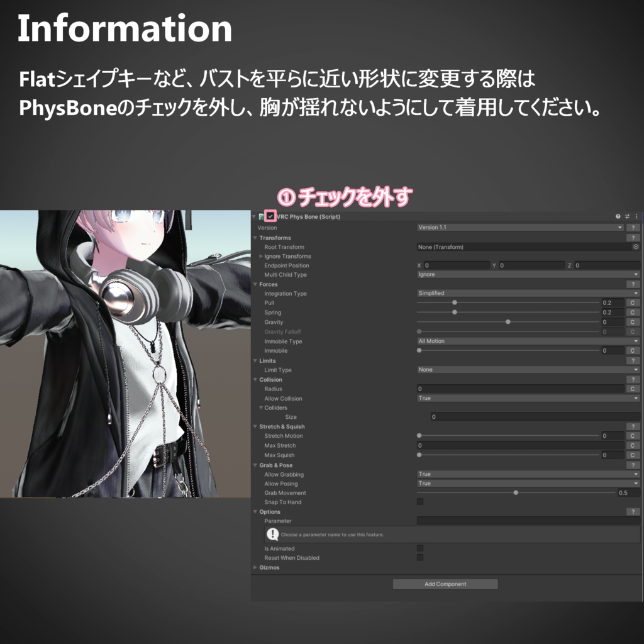This screenshot has height=644, width=644.
Task: Toggle Reset When Disabled checkbox
Action: [419, 557]
